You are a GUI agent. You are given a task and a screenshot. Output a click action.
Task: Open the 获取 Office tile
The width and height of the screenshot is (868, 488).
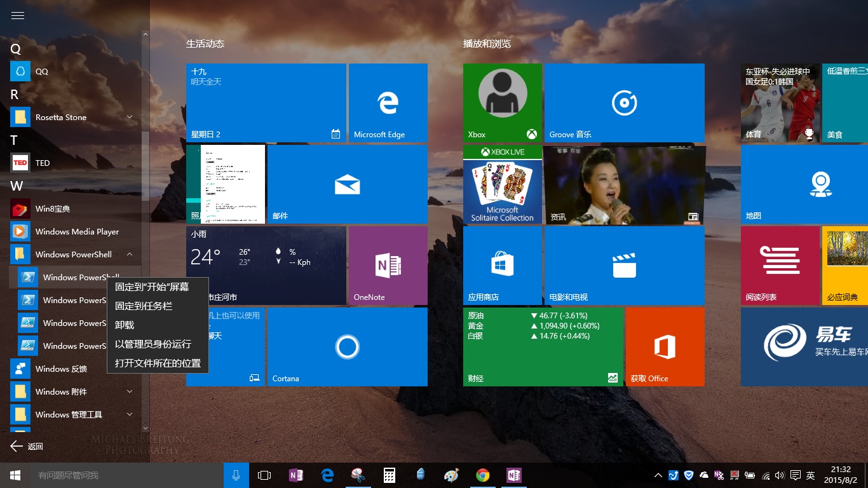(665, 347)
